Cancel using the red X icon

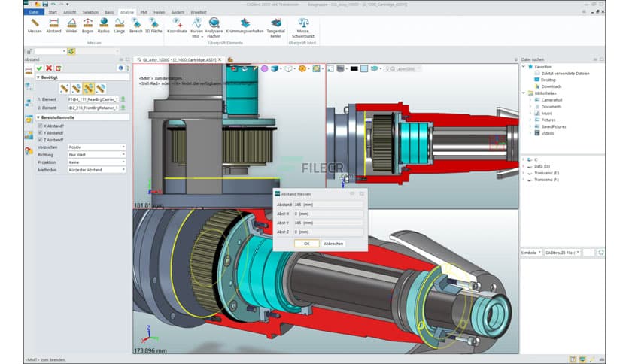pos(48,68)
